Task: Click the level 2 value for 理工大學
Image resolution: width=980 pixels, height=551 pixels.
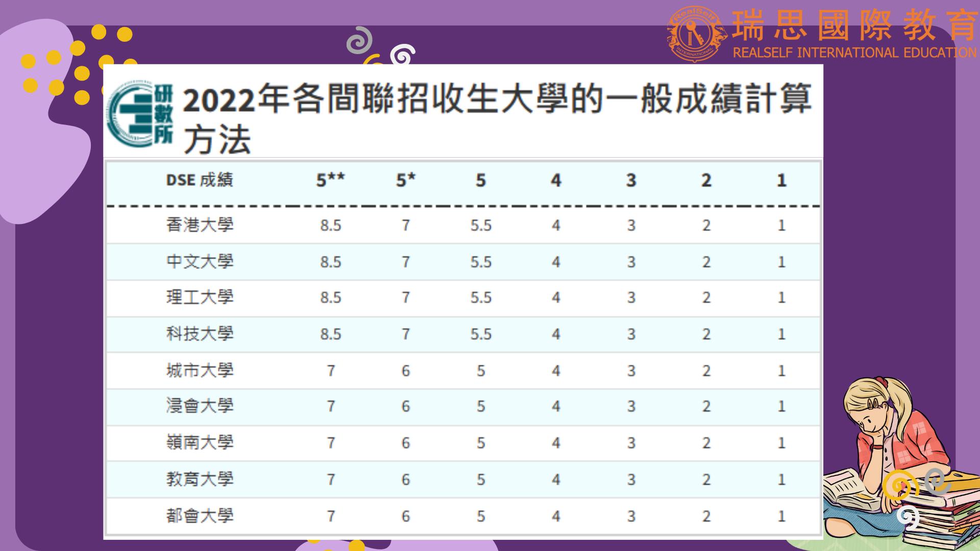Action: click(x=706, y=298)
